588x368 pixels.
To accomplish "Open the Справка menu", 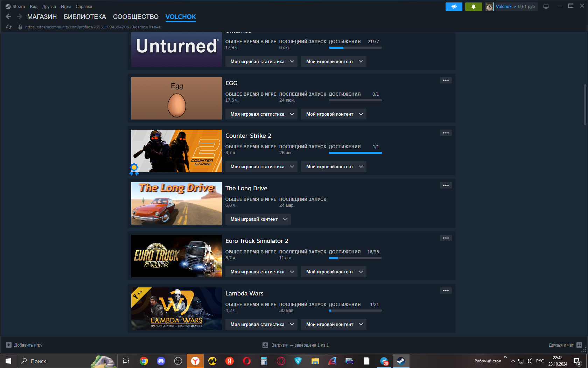I will pyautogui.click(x=84, y=7).
